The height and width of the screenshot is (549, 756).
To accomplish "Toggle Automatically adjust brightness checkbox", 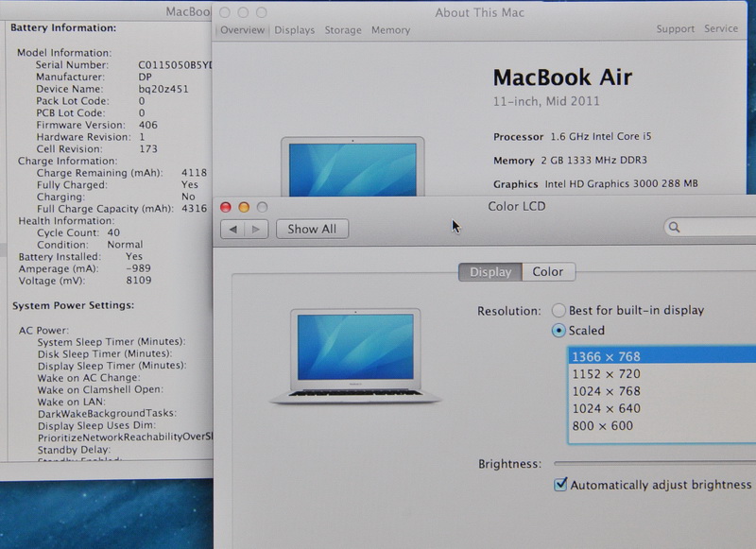I will pyautogui.click(x=560, y=484).
